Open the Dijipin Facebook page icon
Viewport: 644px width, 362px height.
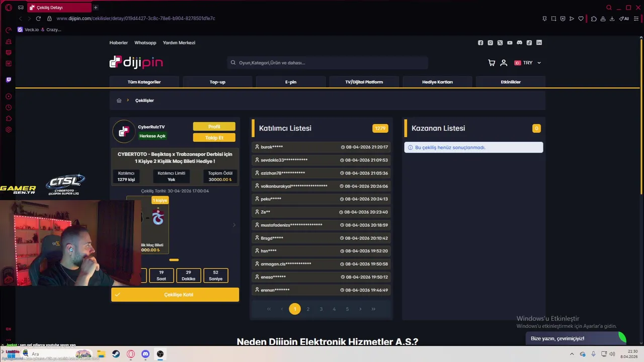click(x=480, y=43)
